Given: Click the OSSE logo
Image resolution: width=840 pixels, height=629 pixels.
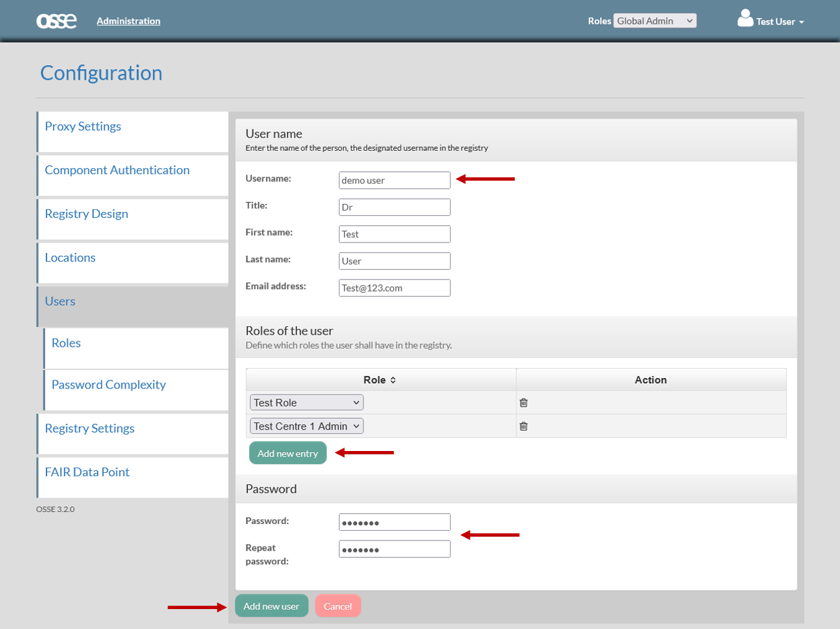Looking at the screenshot, I should (56, 21).
